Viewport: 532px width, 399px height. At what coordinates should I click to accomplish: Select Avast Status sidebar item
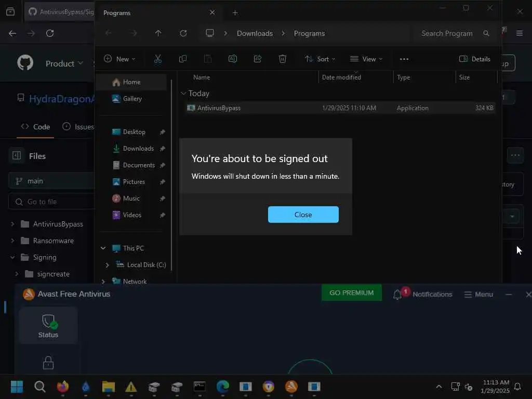point(48,326)
